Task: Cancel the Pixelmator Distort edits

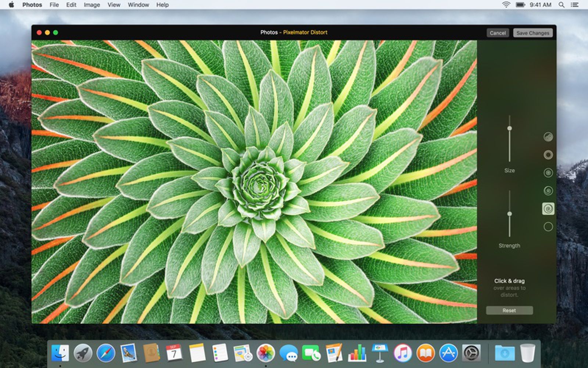Action: pos(498,33)
